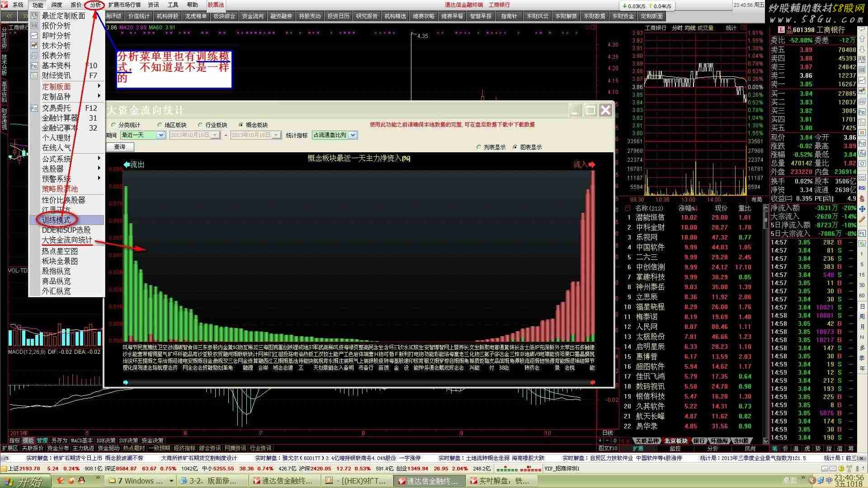Choose 大资金流向统计 menu entry
The image size is (868, 488).
[x=66, y=240]
